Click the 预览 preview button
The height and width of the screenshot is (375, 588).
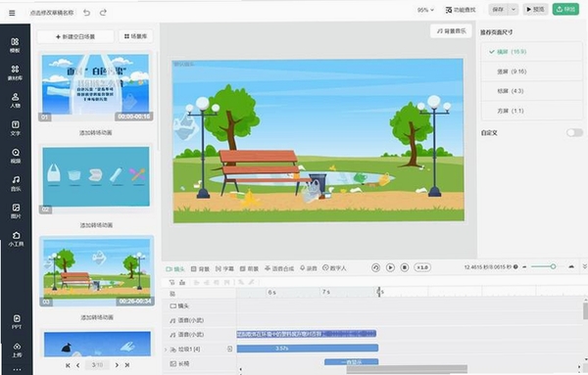[535, 10]
